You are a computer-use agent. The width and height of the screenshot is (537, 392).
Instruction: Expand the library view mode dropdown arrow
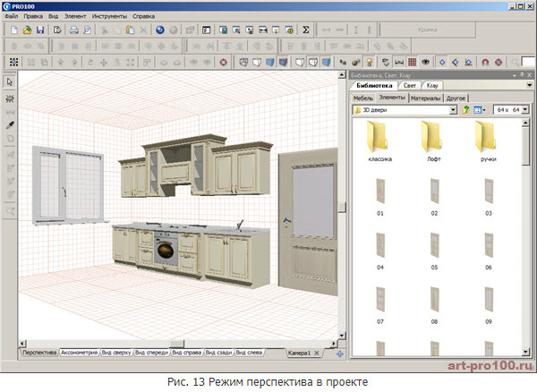(x=484, y=109)
